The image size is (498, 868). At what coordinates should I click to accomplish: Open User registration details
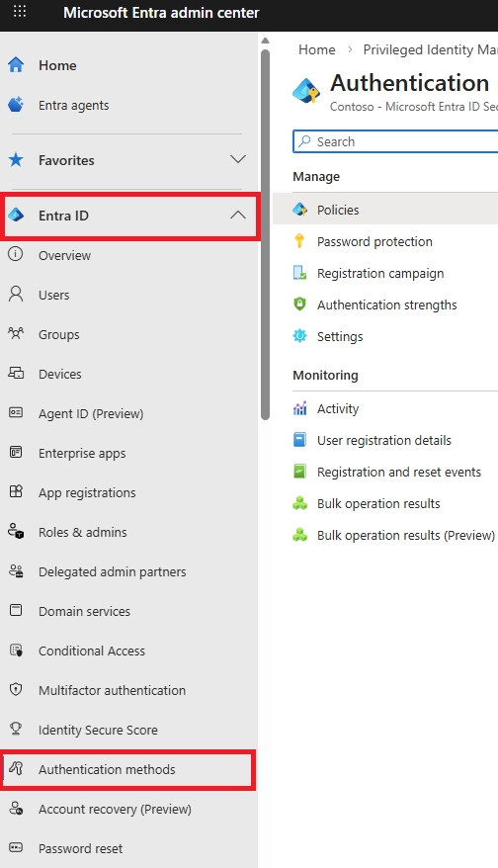point(385,440)
